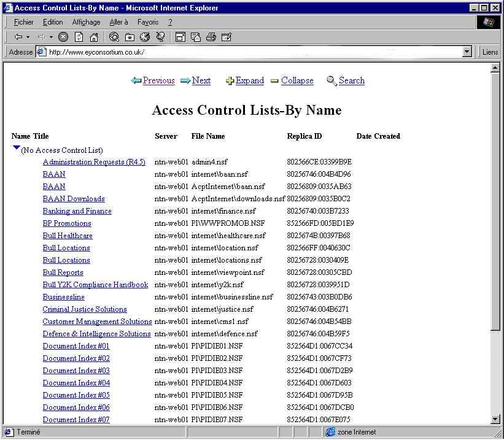
Task: Click the Terminé status bar text
Action: (x=29, y=432)
